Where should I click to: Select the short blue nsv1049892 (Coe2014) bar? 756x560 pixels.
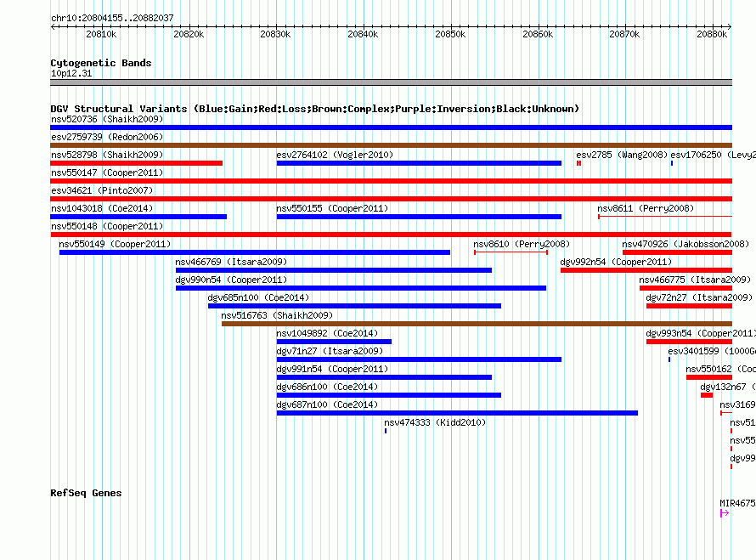334,342
